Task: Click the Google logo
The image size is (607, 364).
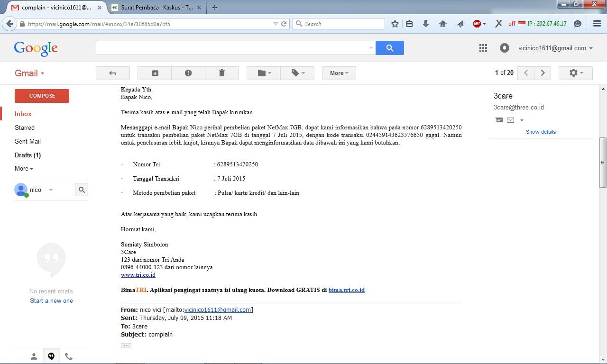Action: [x=36, y=48]
